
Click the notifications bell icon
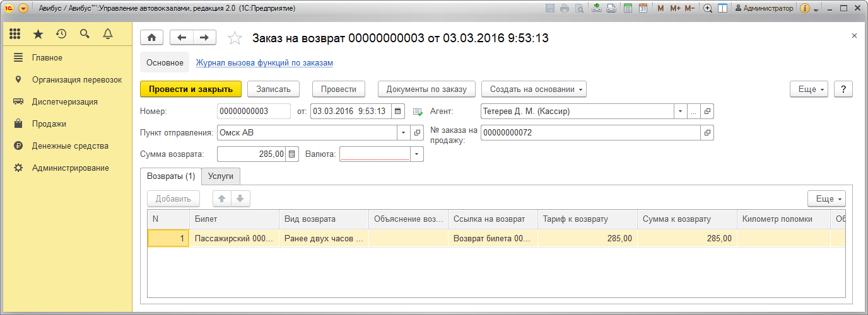108,35
